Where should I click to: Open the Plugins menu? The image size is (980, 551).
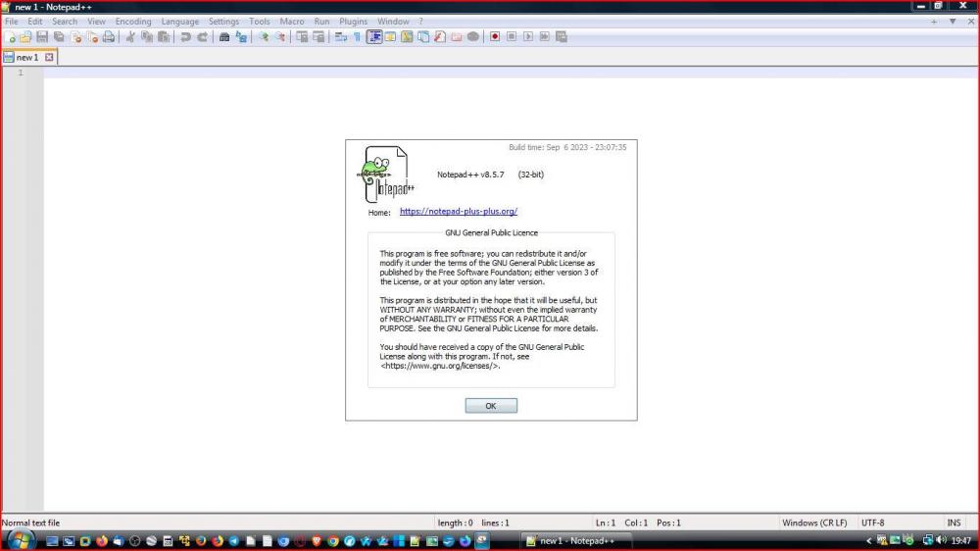pyautogui.click(x=353, y=22)
